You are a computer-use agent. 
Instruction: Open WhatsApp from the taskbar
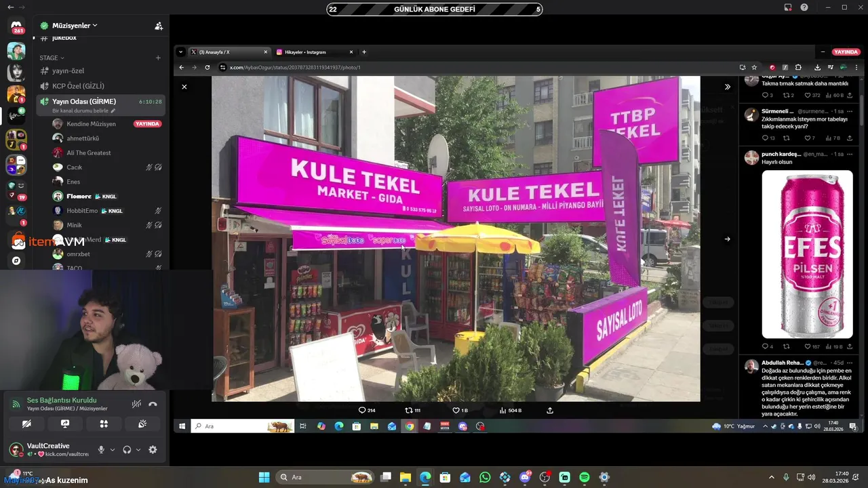tap(485, 477)
